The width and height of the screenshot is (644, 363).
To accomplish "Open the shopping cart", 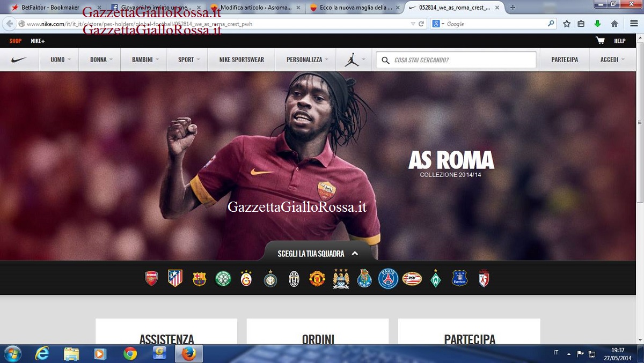I will 600,41.
